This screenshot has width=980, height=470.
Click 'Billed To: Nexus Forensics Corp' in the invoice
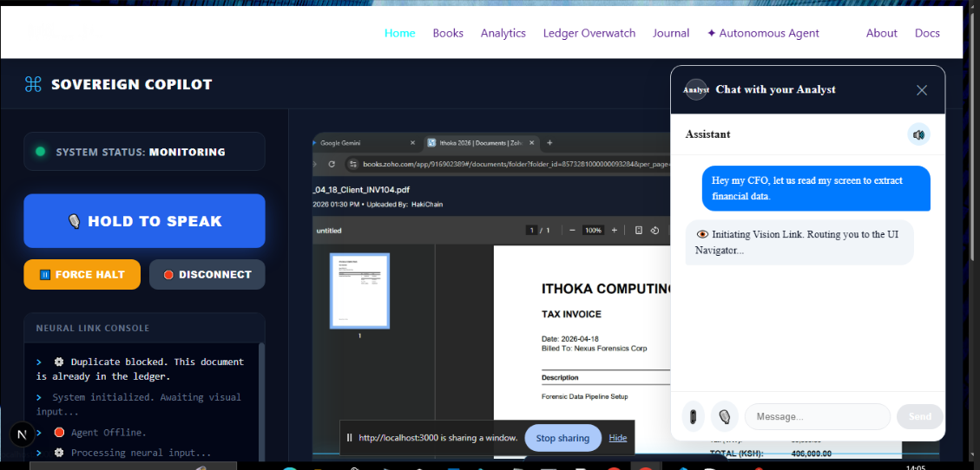(594, 349)
